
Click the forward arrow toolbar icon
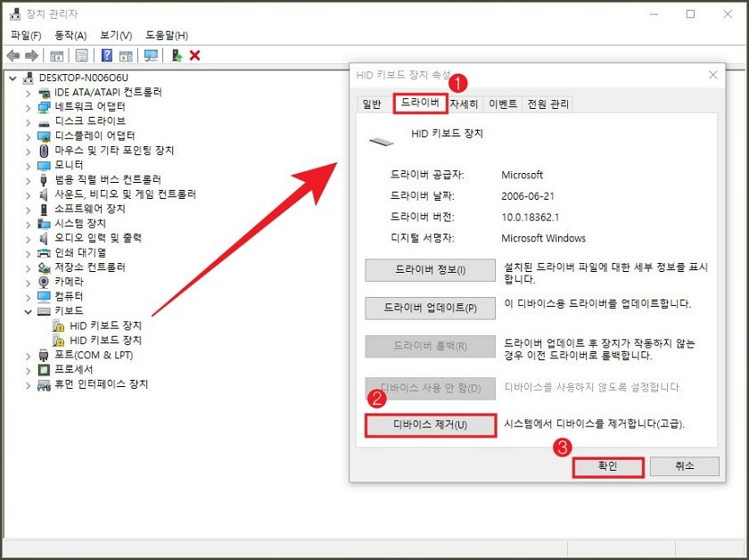pos(31,56)
